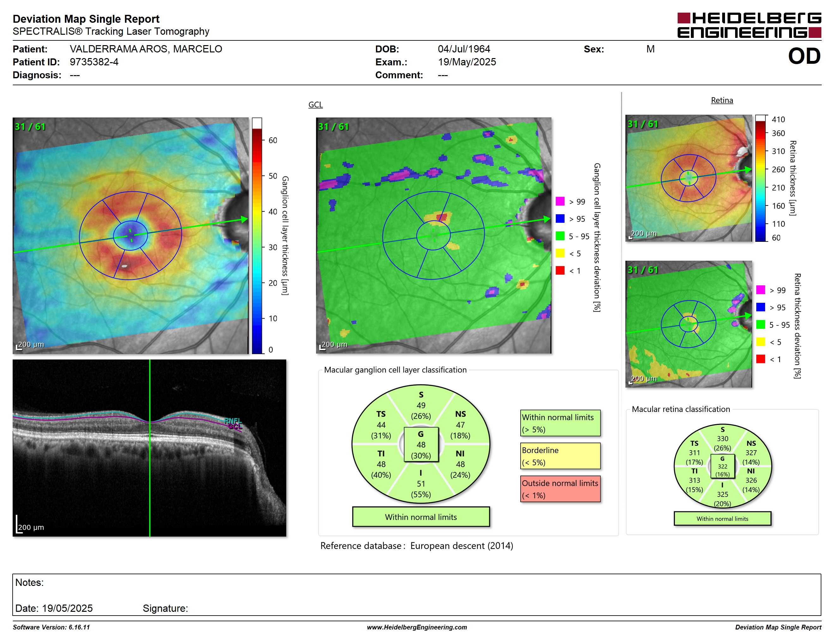Click the Outside normal limits (< 1%) legend box

tap(560, 489)
